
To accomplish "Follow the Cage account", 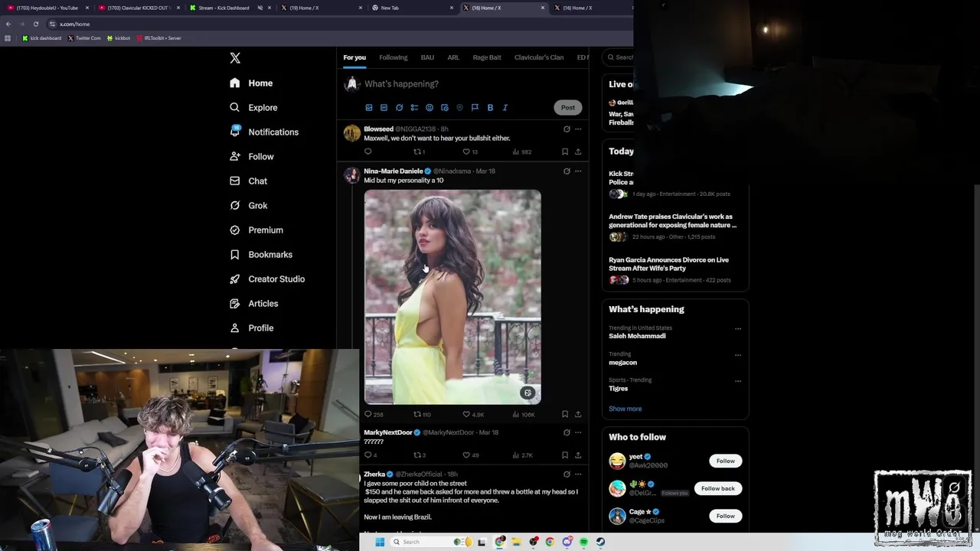I will pyautogui.click(x=725, y=516).
